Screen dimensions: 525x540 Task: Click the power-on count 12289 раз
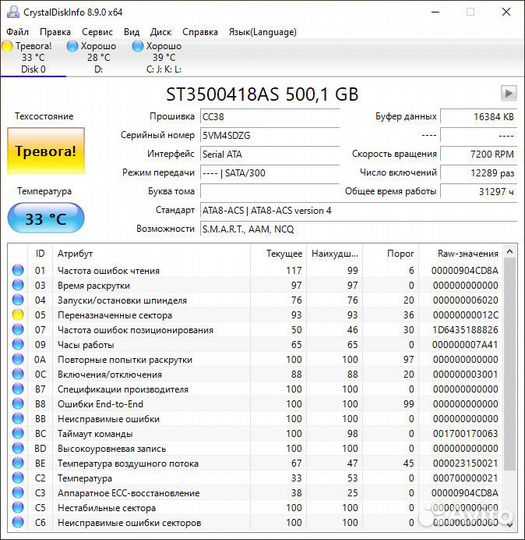point(478,173)
